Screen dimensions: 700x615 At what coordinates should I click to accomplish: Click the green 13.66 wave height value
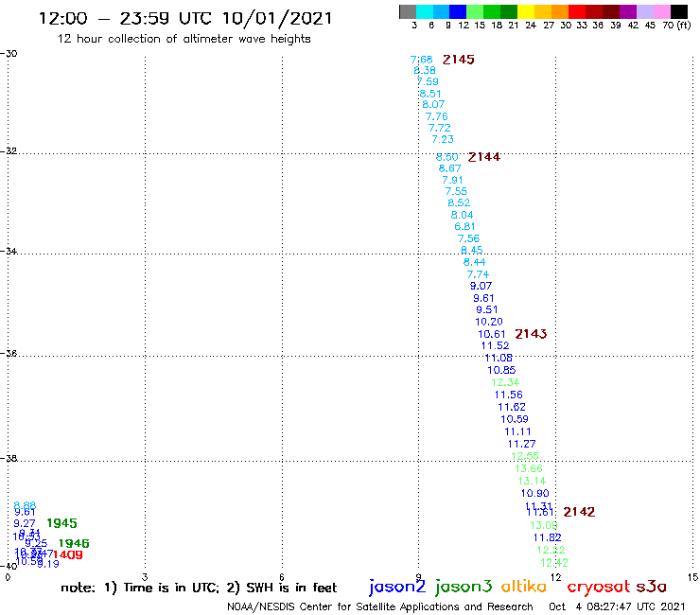[529, 468]
